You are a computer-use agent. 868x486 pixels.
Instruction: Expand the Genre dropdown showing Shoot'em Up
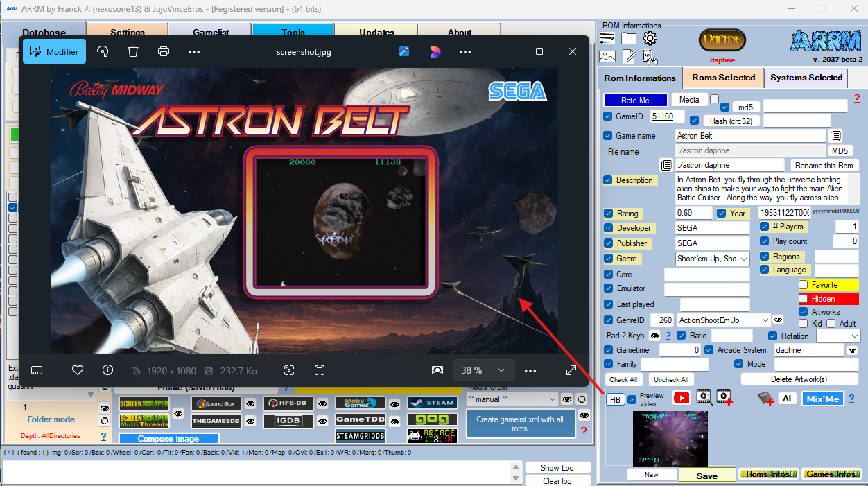click(744, 259)
